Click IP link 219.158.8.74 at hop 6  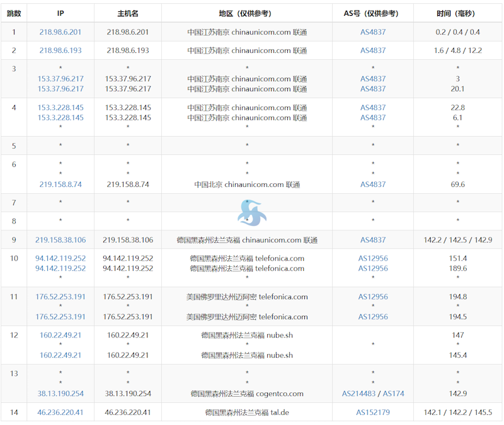[x=60, y=184]
